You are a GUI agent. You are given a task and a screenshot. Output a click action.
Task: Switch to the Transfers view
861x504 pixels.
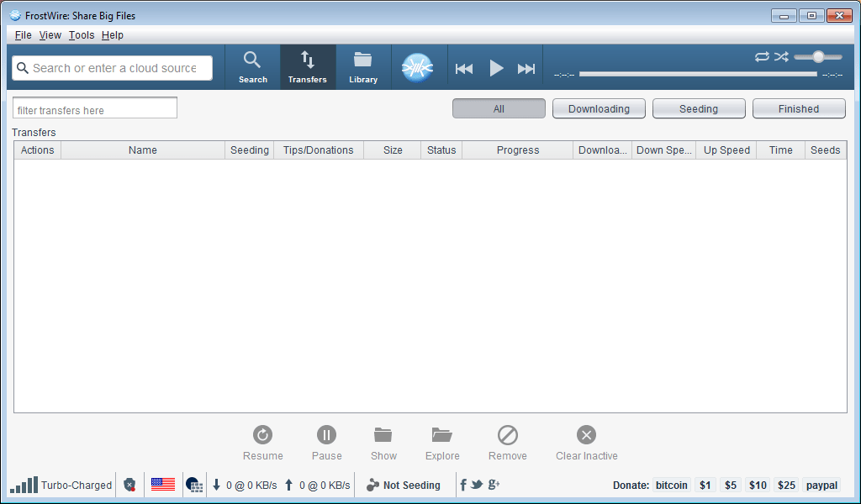pos(308,67)
